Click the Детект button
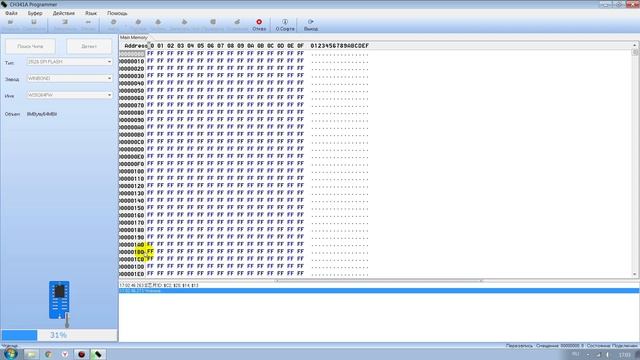Viewport: 640px width, 360px height. [x=89, y=46]
